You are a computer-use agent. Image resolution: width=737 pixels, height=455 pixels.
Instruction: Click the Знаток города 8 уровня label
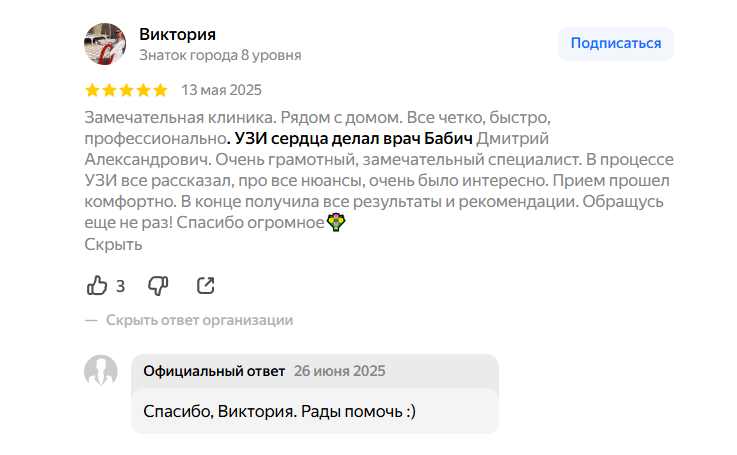click(x=220, y=55)
